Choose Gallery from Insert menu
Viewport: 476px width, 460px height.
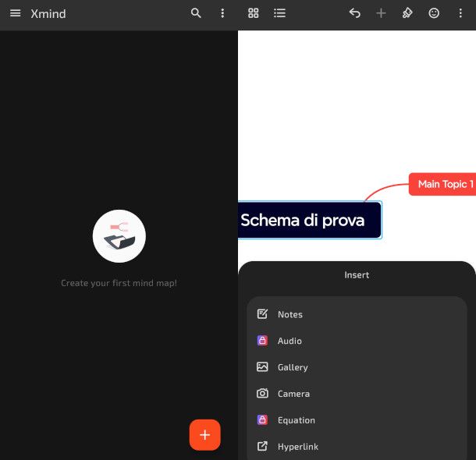[x=357, y=367]
